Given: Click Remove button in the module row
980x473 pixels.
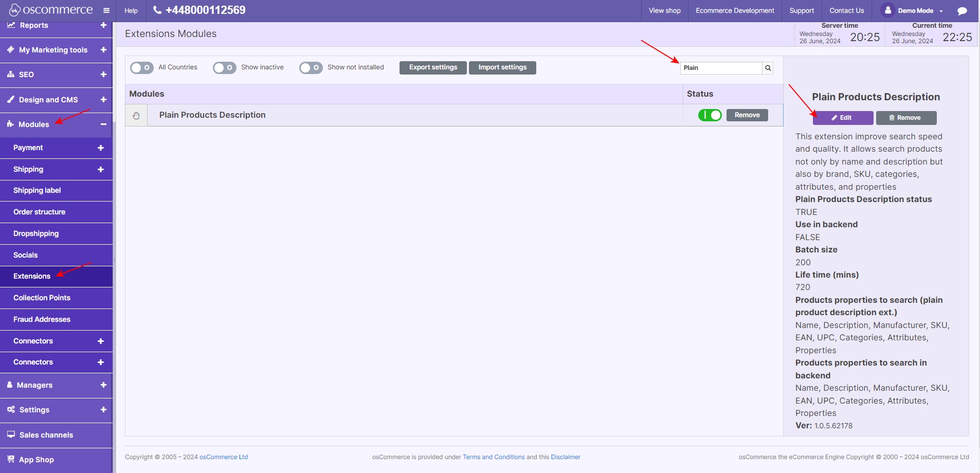Looking at the screenshot, I should tap(747, 115).
